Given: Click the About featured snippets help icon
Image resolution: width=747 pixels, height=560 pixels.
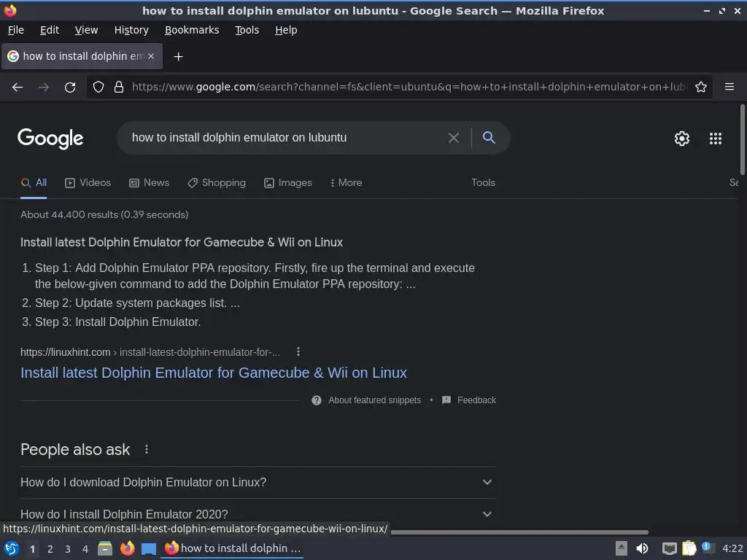Looking at the screenshot, I should pyautogui.click(x=317, y=400).
